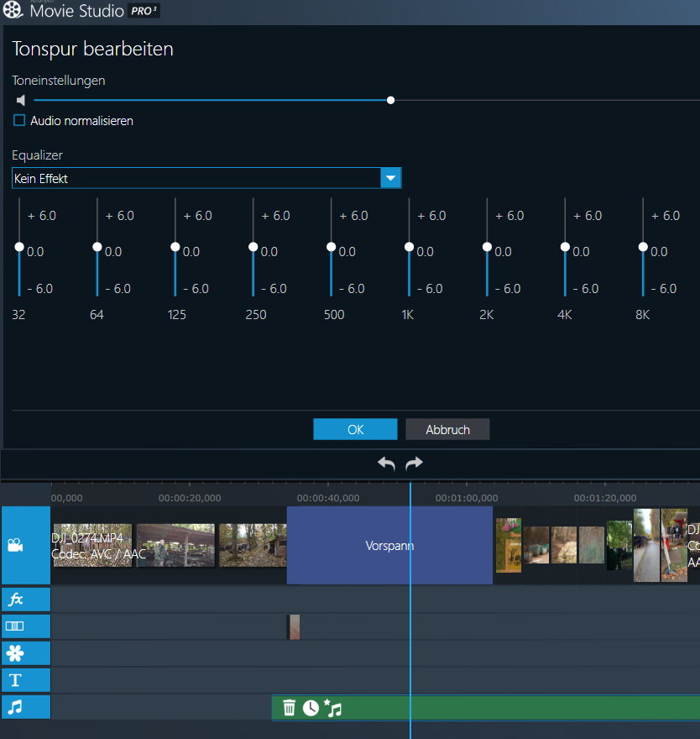700x739 pixels.
Task: Select the music note audio track icon
Action: (15, 707)
